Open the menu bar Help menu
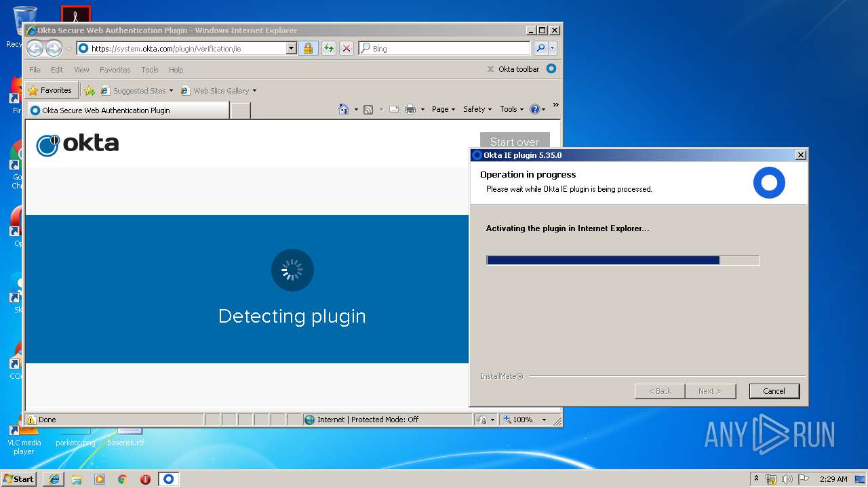868x488 pixels. [176, 70]
